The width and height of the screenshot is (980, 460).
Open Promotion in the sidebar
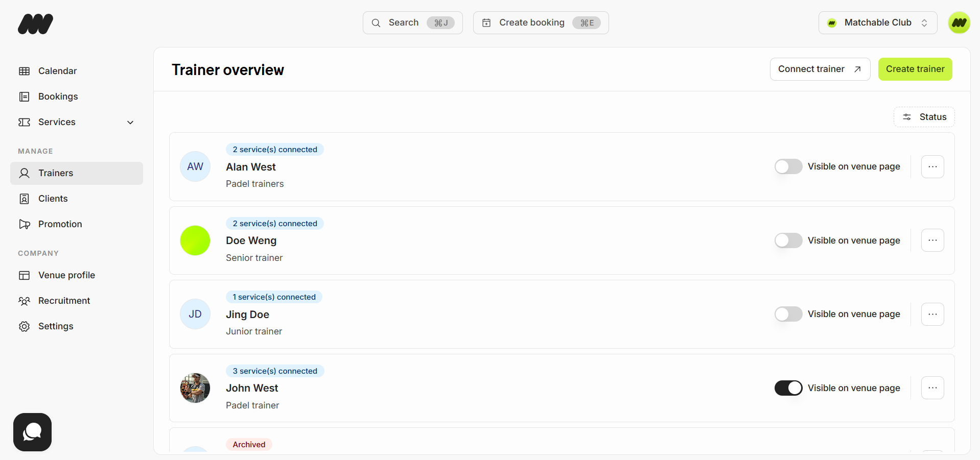77,224
